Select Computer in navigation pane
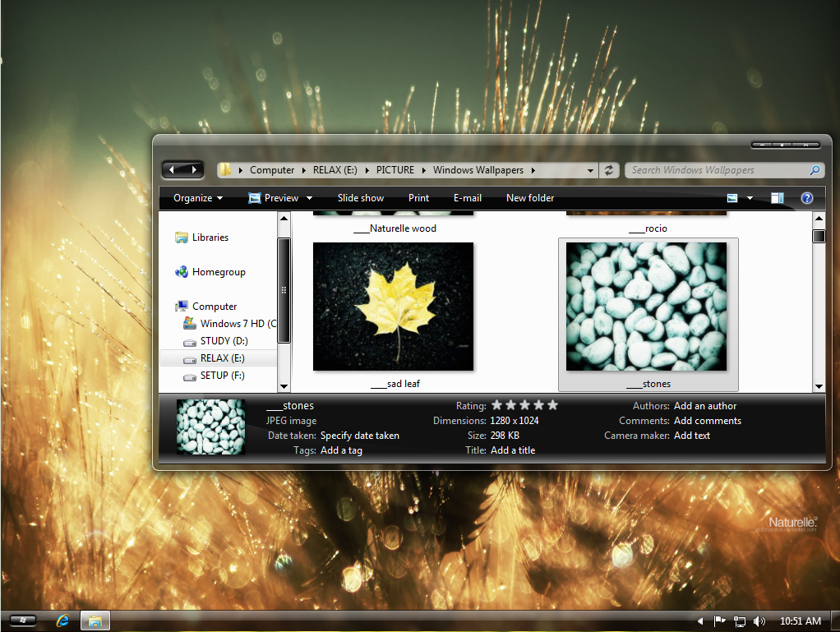 (x=215, y=307)
